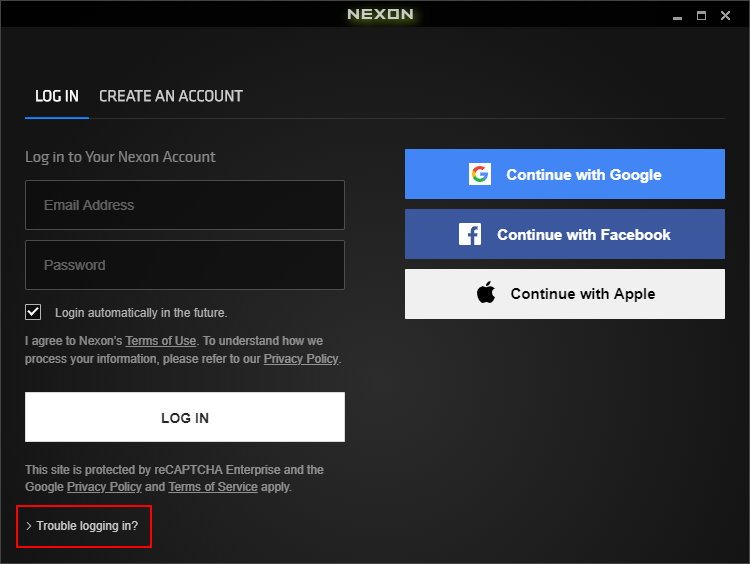Open Google Privacy Policy link
Screen dimensions: 750x564
104,487
